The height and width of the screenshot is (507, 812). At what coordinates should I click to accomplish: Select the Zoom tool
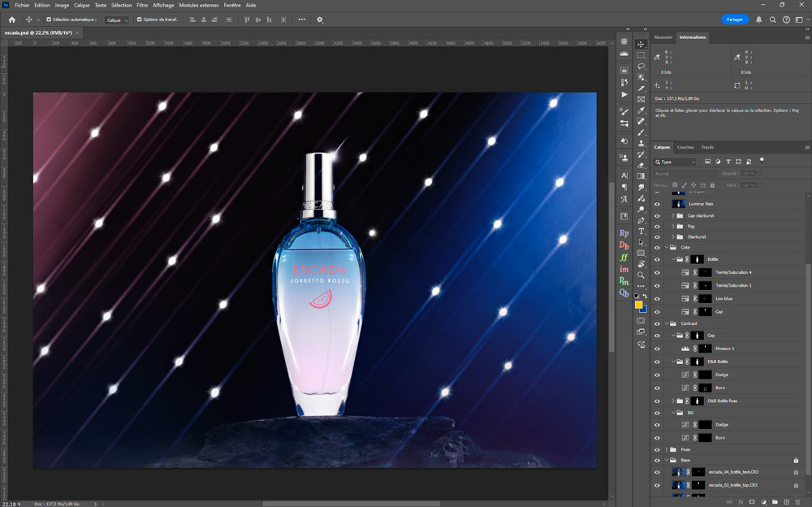click(x=641, y=275)
